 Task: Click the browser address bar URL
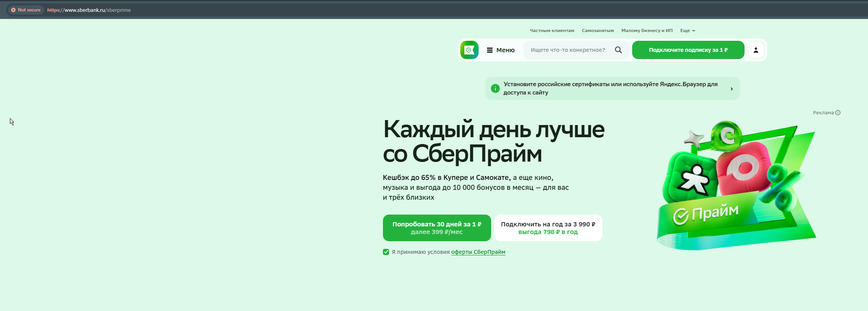pos(89,10)
